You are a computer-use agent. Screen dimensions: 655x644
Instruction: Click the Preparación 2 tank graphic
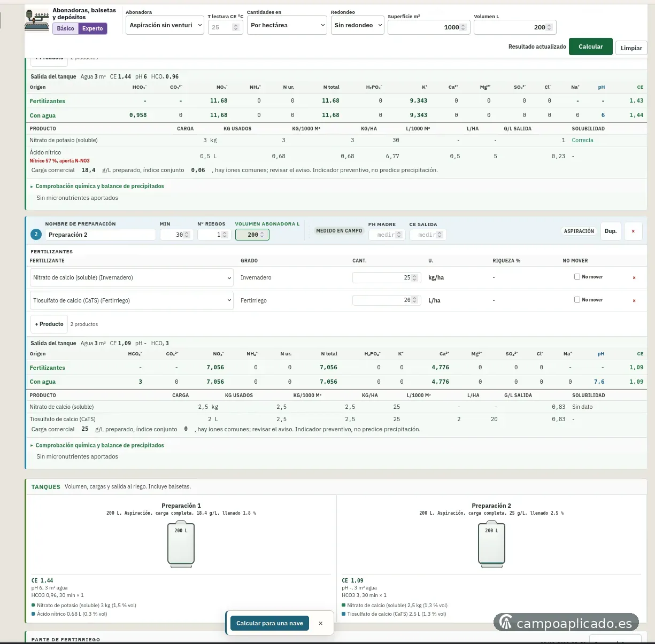[491, 544]
